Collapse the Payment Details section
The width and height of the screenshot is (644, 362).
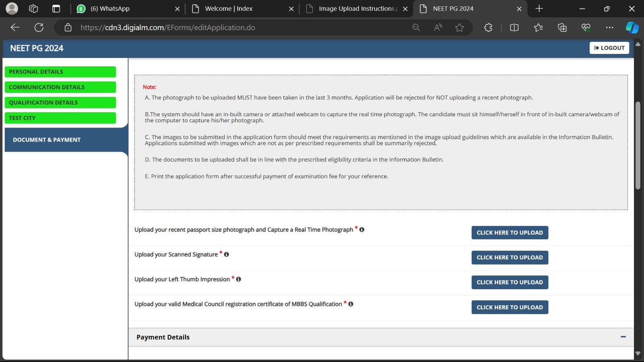pos(623,337)
